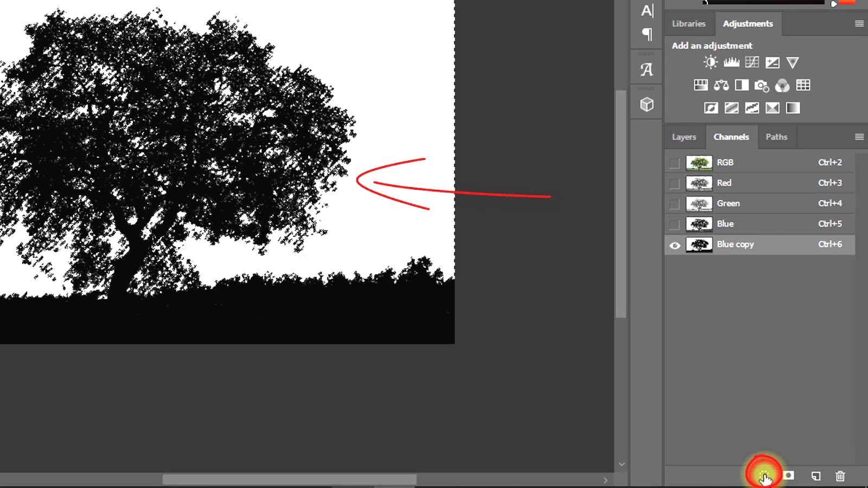Add a Photo Filter adjustment
The image size is (868, 488).
[762, 85]
